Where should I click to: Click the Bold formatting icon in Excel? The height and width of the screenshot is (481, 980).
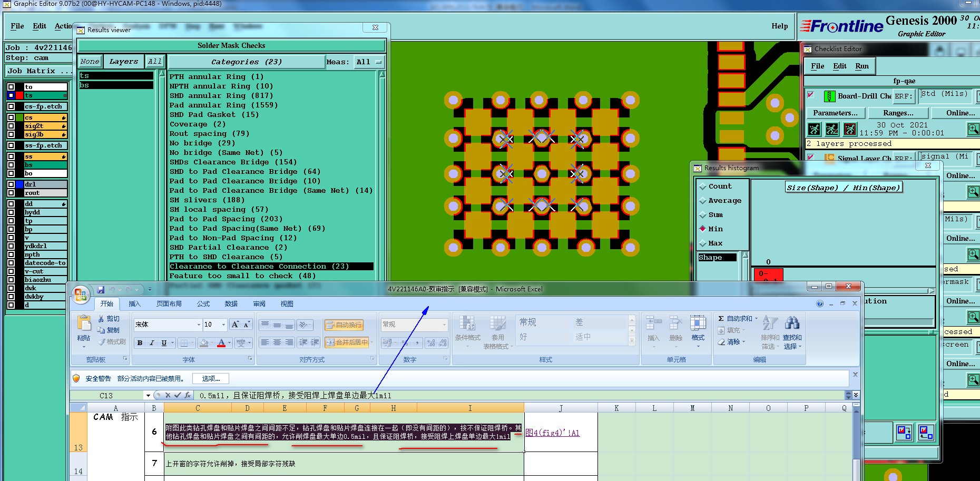(140, 343)
